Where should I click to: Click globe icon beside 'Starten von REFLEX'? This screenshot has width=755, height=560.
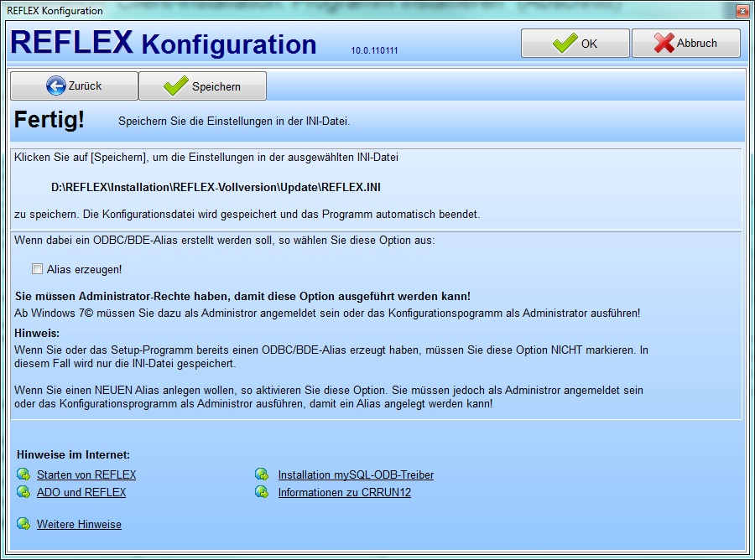(x=23, y=474)
